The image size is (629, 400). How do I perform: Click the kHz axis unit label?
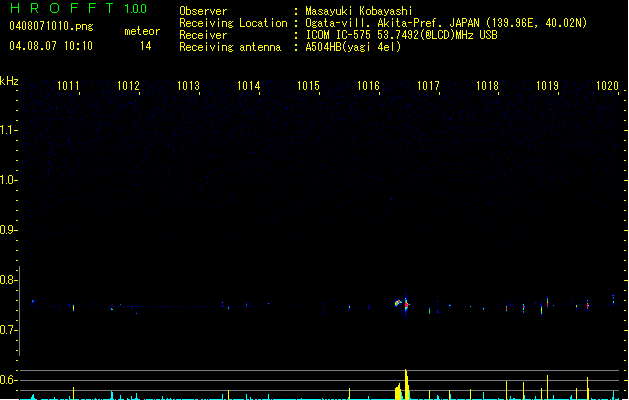point(9,81)
